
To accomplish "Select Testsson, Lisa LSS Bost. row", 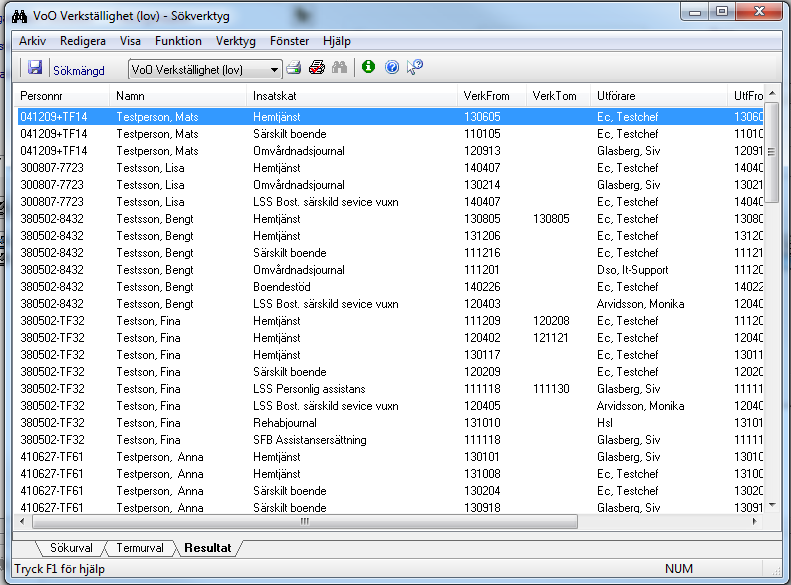I will (390, 202).
